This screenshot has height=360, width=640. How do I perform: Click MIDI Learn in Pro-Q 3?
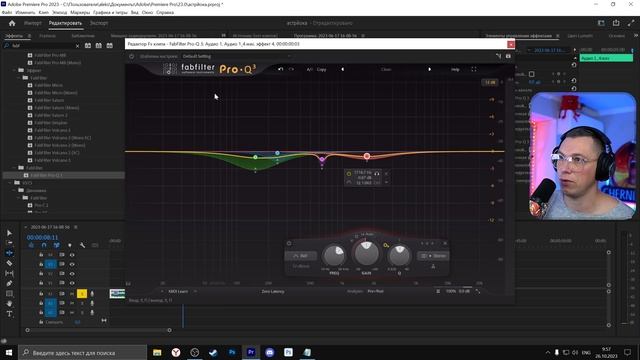(x=178, y=291)
